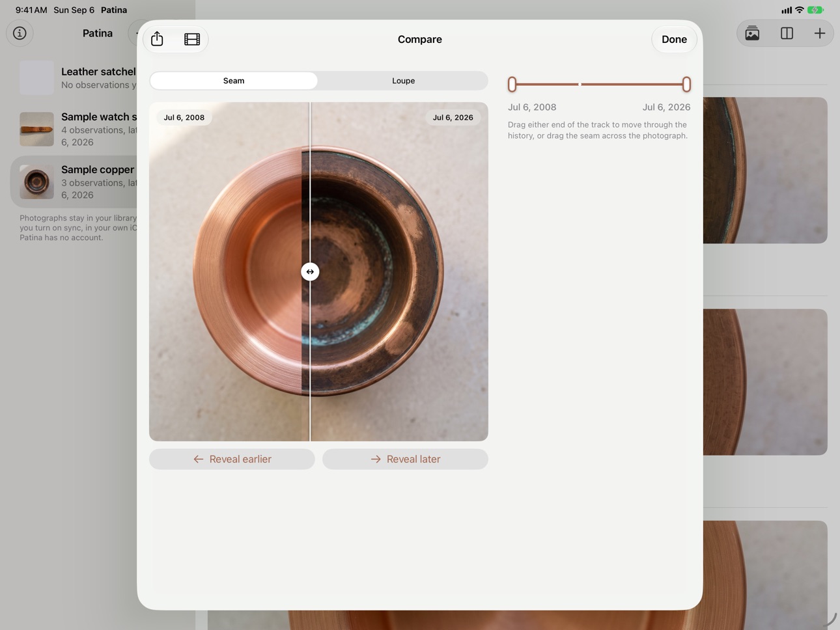Click the Jul 6, 2026 track label
Screen dimensions: 840x630
(x=666, y=107)
